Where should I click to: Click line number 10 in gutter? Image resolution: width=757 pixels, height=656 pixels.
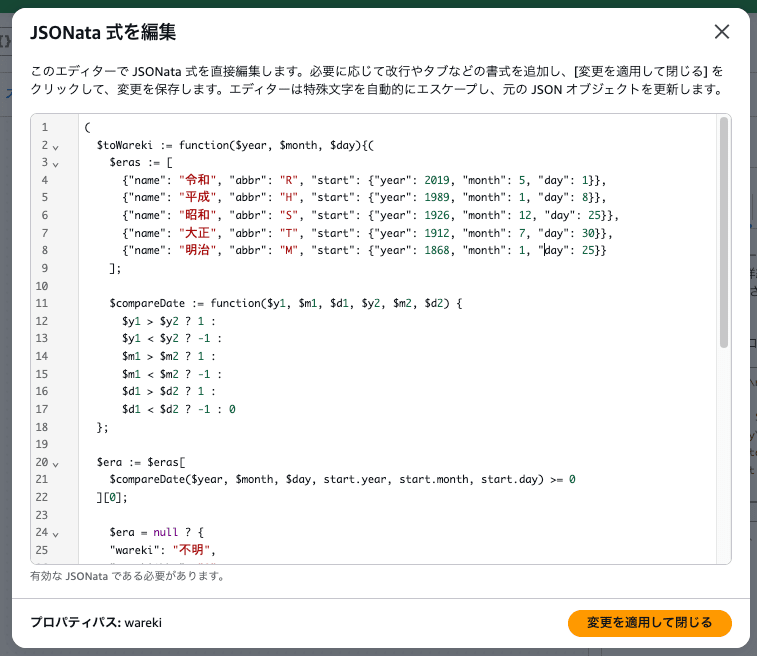tap(42, 286)
